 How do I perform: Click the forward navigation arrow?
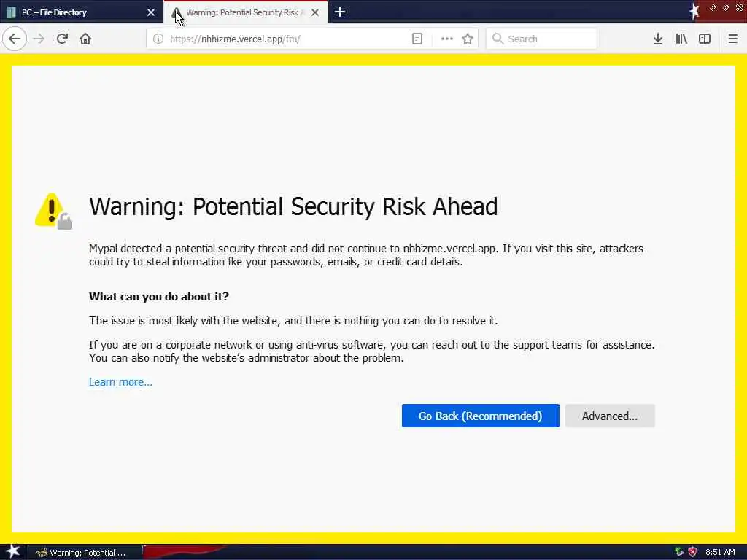39,39
